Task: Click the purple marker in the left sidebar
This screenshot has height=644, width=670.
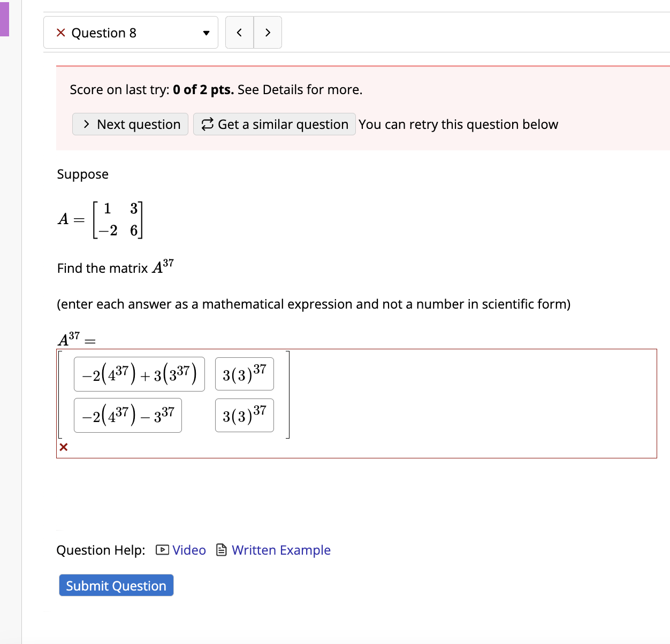Action: coord(5,20)
